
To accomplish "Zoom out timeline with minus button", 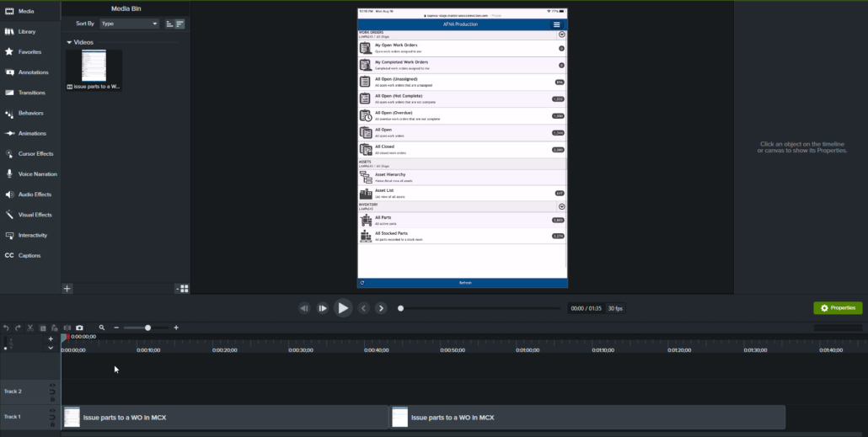I will pos(116,328).
